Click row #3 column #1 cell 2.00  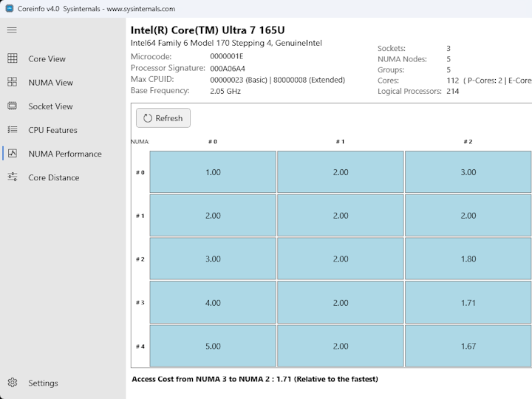(x=341, y=302)
